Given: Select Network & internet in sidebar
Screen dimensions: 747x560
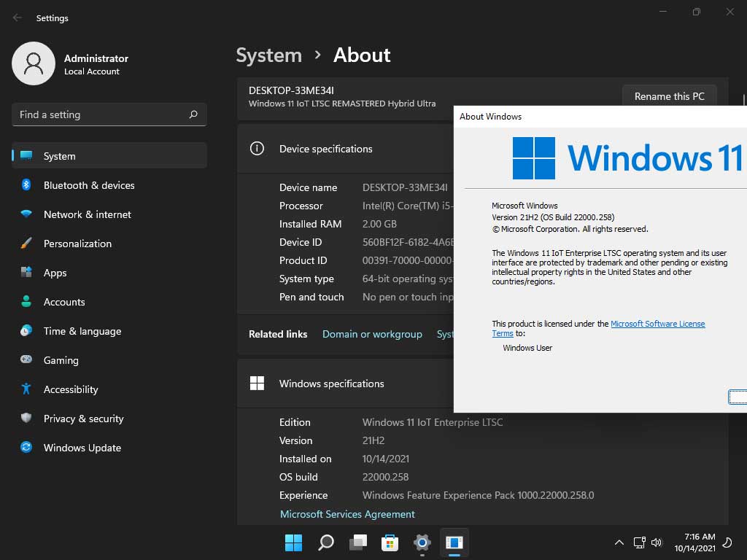Looking at the screenshot, I should coord(88,214).
